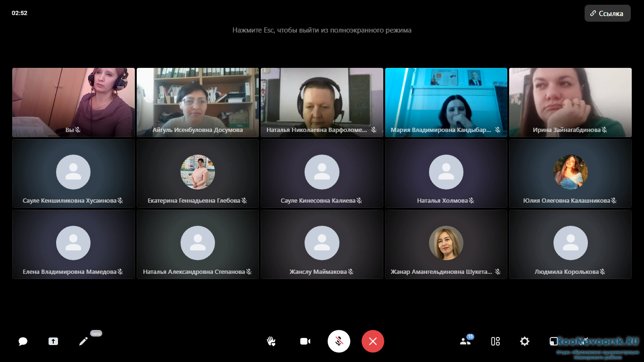Raise hand with reaction icon

271,341
